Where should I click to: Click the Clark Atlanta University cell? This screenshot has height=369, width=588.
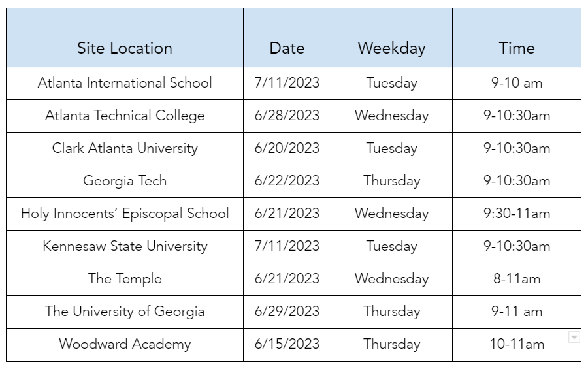(x=125, y=148)
